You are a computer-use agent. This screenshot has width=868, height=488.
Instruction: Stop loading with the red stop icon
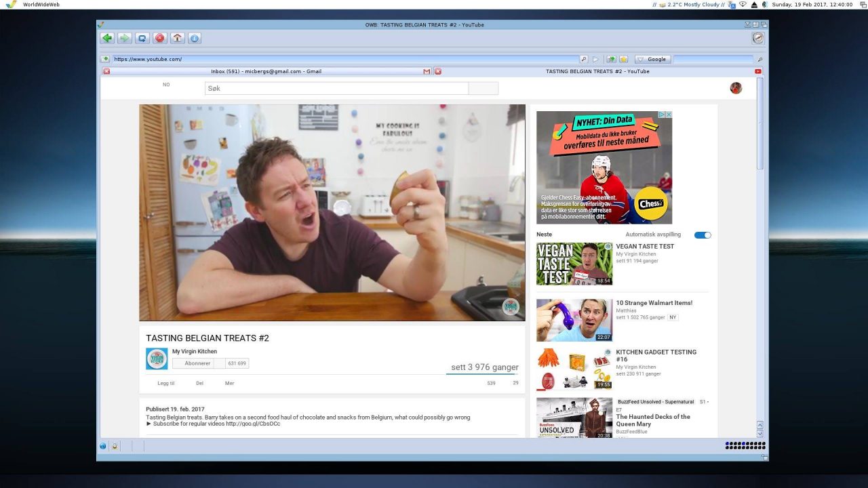(x=159, y=39)
